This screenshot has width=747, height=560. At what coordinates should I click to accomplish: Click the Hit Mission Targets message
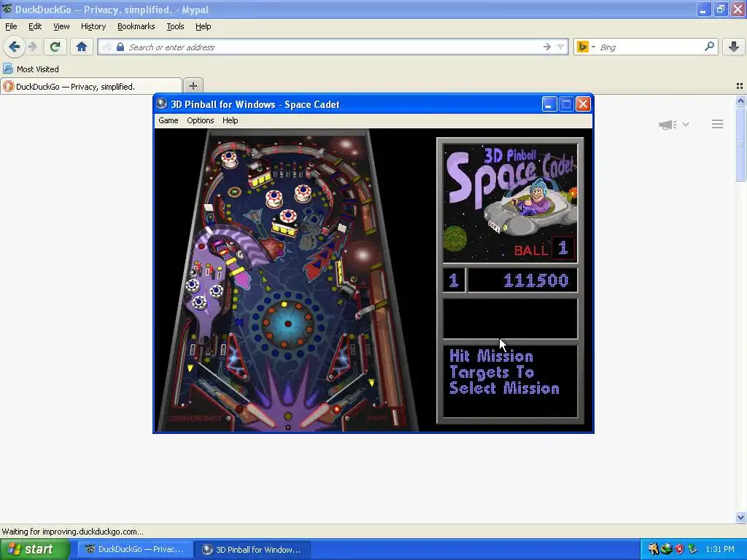pos(504,373)
